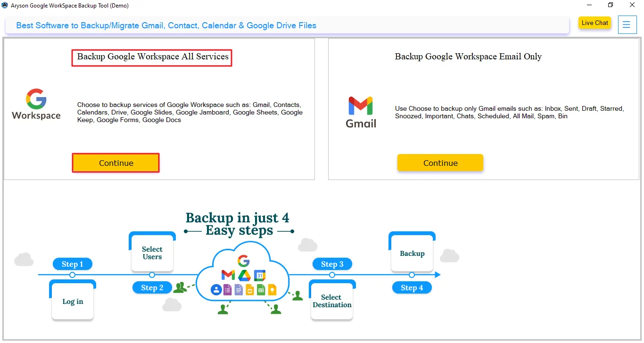The width and height of the screenshot is (644, 343).
Task: Click the Google Calendar 31 icon
Action: tap(260, 275)
